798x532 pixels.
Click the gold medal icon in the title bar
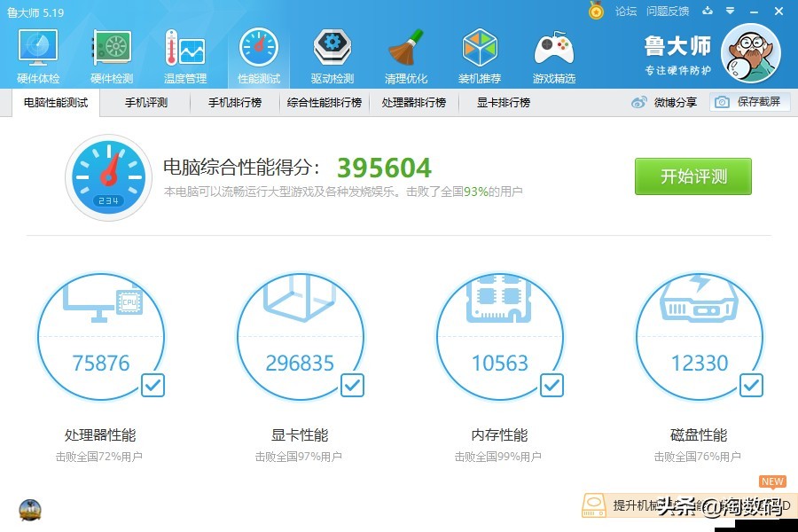point(597,12)
